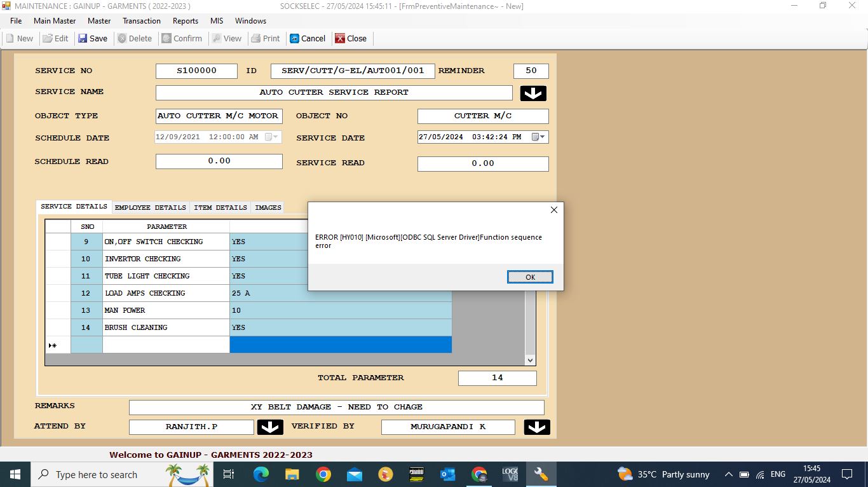Close the error dialog with X
868x487 pixels.
click(553, 210)
